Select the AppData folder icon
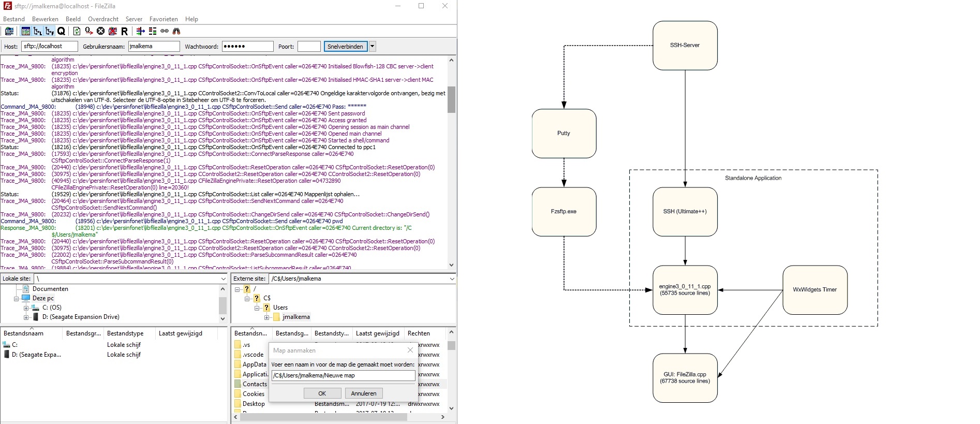980x424 pixels. (237, 364)
